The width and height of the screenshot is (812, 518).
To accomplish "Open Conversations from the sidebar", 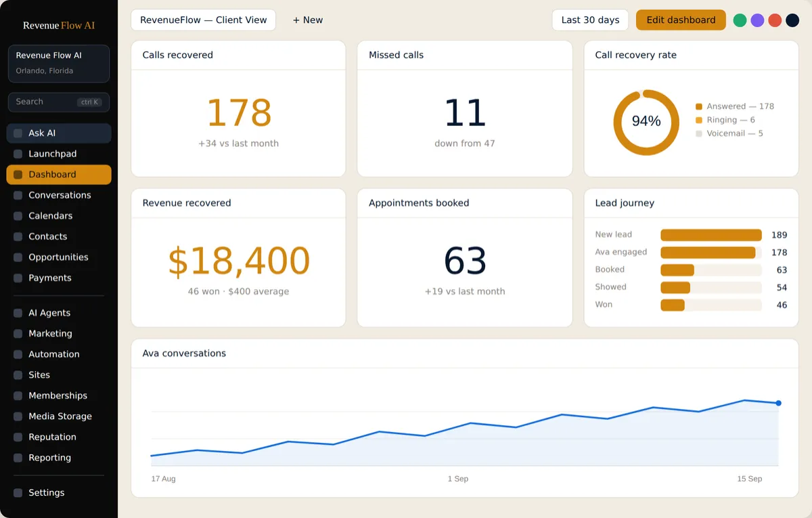I will (59, 195).
